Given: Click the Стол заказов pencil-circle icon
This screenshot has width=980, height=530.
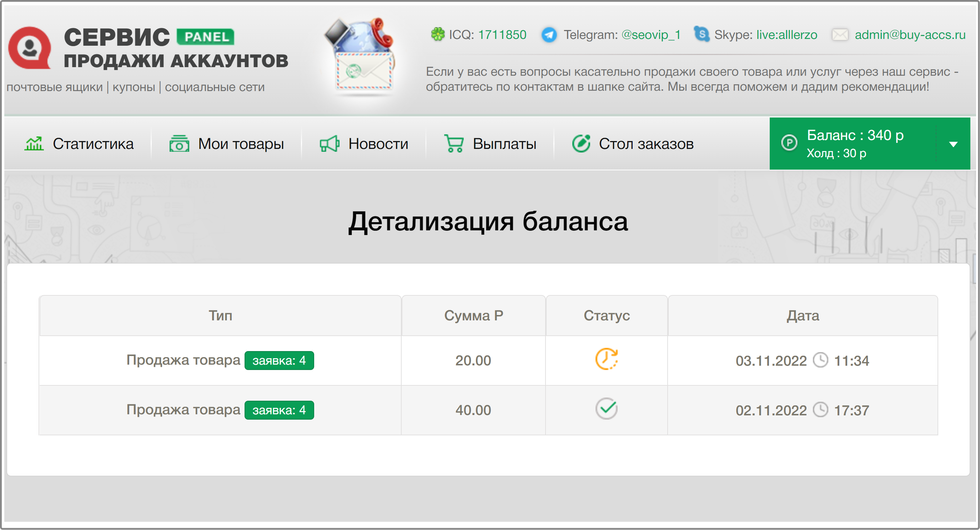Looking at the screenshot, I should click(581, 144).
